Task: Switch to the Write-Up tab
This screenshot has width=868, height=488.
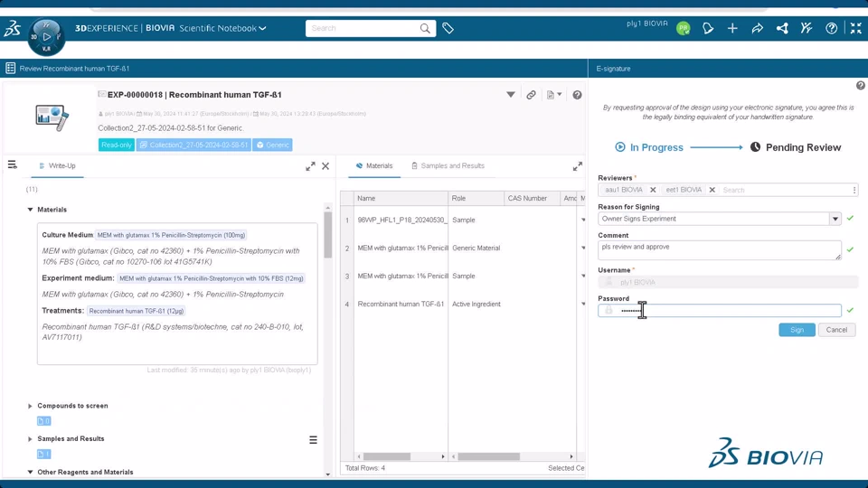Action: [57, 166]
